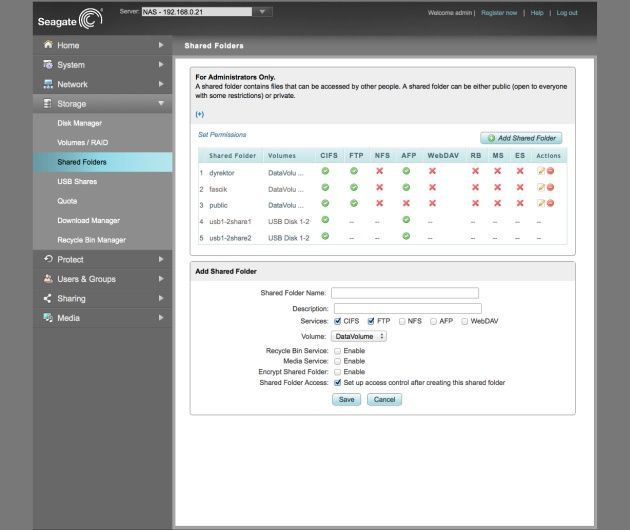Click CIFS green status for dyrektor
Screen dimensions: 630x530
coord(325,171)
